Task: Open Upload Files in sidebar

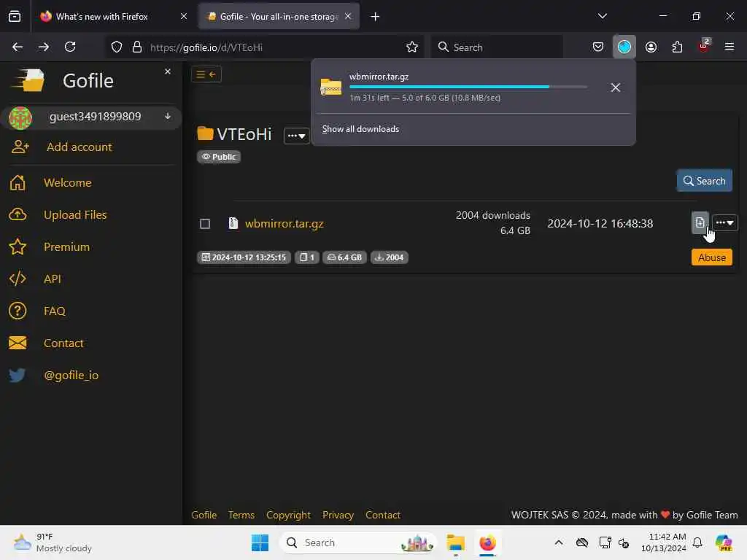Action: [x=75, y=215]
